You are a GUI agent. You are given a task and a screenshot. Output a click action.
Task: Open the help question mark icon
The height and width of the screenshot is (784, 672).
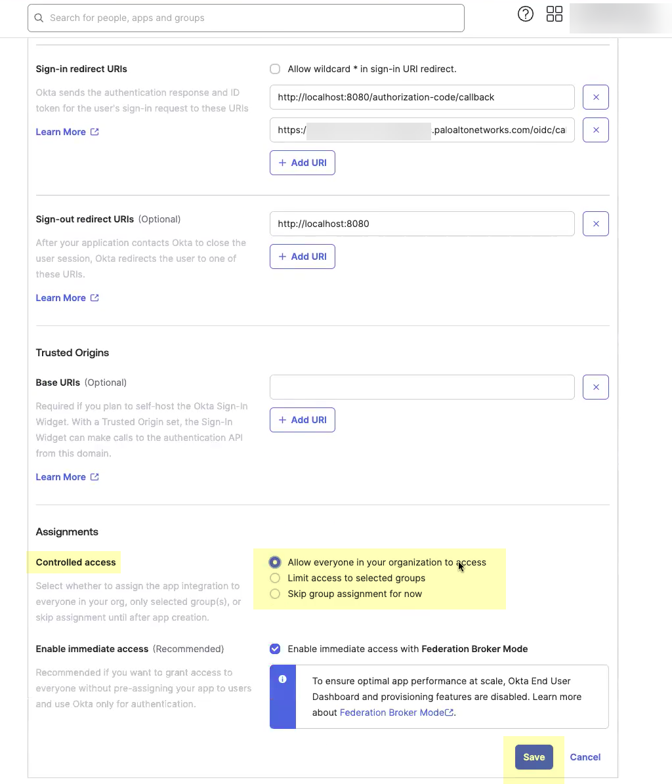pos(525,14)
